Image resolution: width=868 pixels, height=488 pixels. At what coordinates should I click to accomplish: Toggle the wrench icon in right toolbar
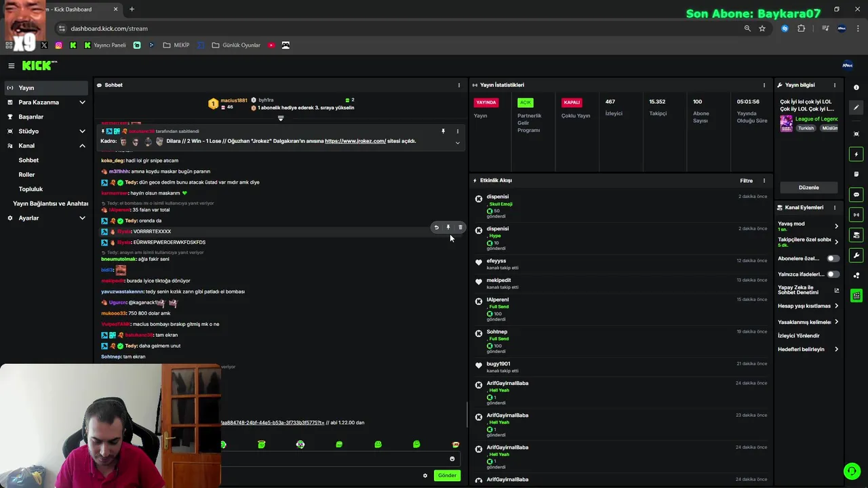(x=856, y=256)
